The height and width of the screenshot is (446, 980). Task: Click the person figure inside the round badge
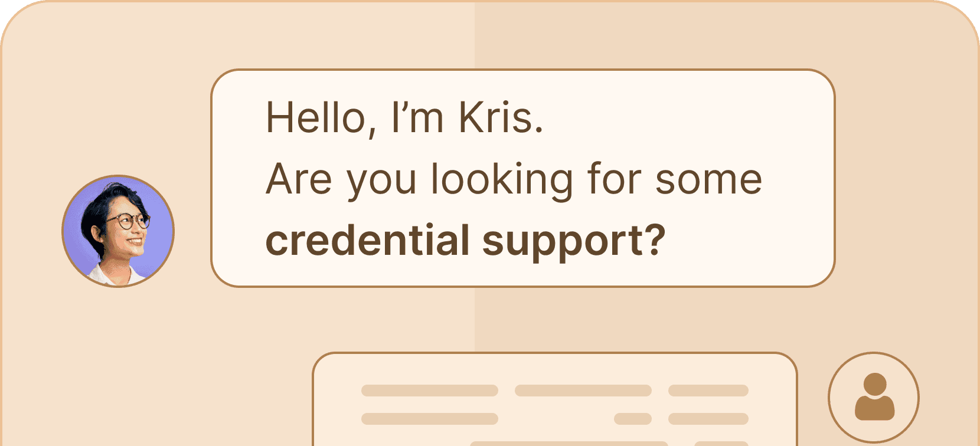[x=874, y=398]
